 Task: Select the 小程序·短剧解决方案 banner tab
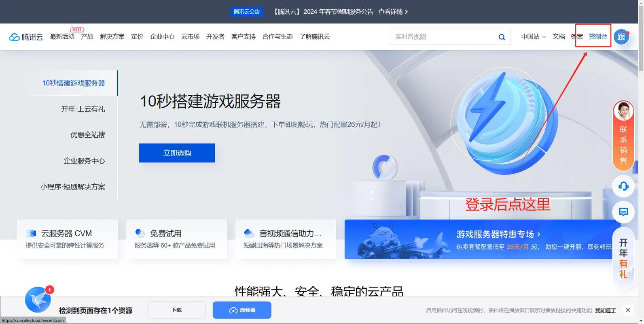point(73,187)
